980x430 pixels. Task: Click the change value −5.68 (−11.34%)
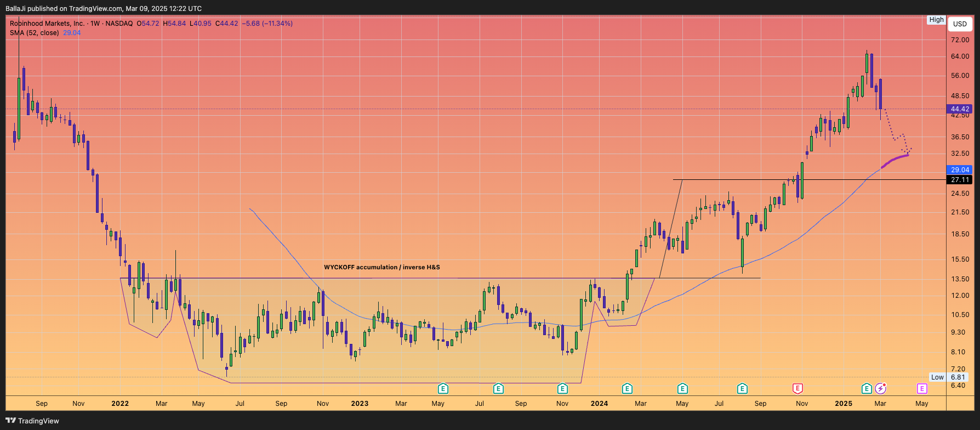click(267, 24)
